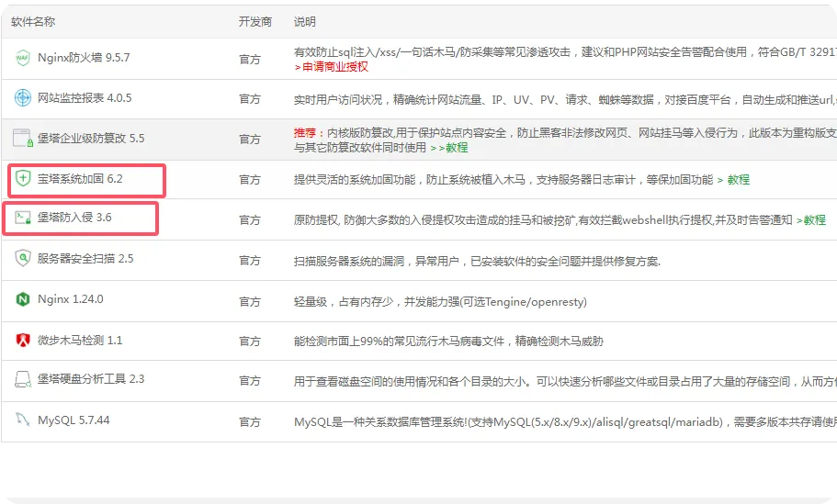Click the 软件名称 column header
The height and width of the screenshot is (504, 837).
pyautogui.click(x=33, y=22)
